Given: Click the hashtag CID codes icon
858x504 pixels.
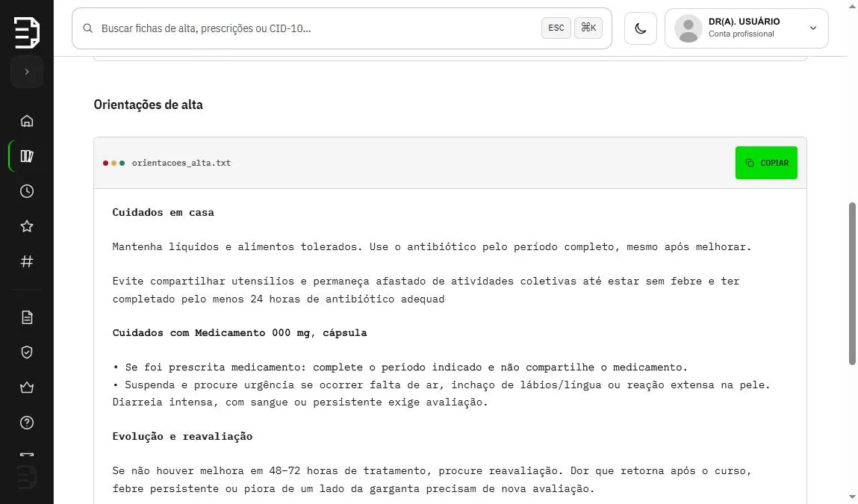Looking at the screenshot, I should tap(27, 261).
